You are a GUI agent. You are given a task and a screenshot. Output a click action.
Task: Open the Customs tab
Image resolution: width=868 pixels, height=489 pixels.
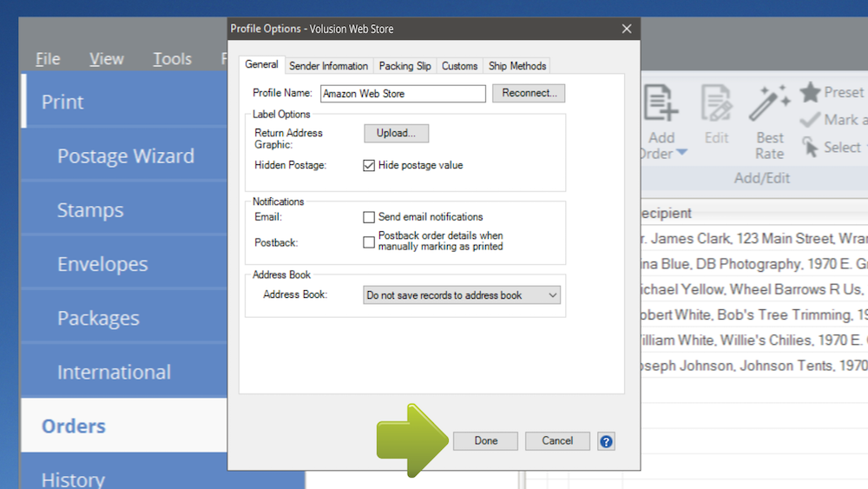[459, 66]
